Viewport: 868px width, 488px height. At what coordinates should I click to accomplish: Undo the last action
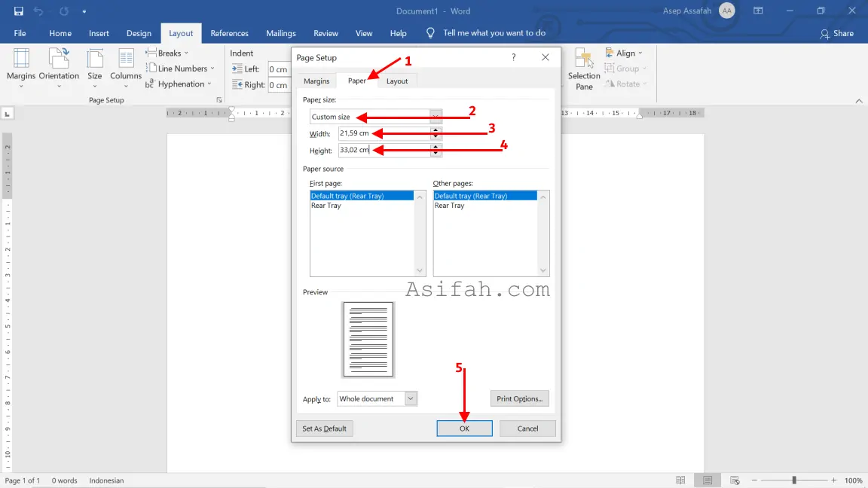pyautogui.click(x=38, y=11)
